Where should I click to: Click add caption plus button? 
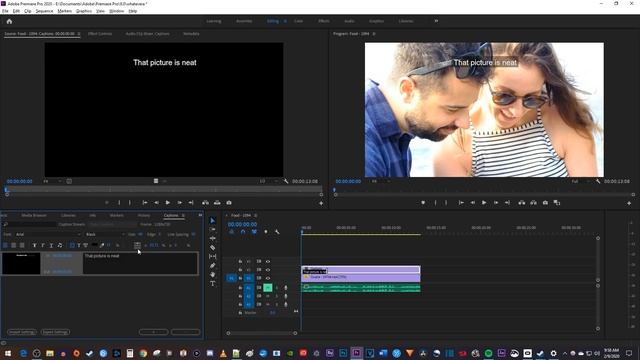tap(153, 332)
